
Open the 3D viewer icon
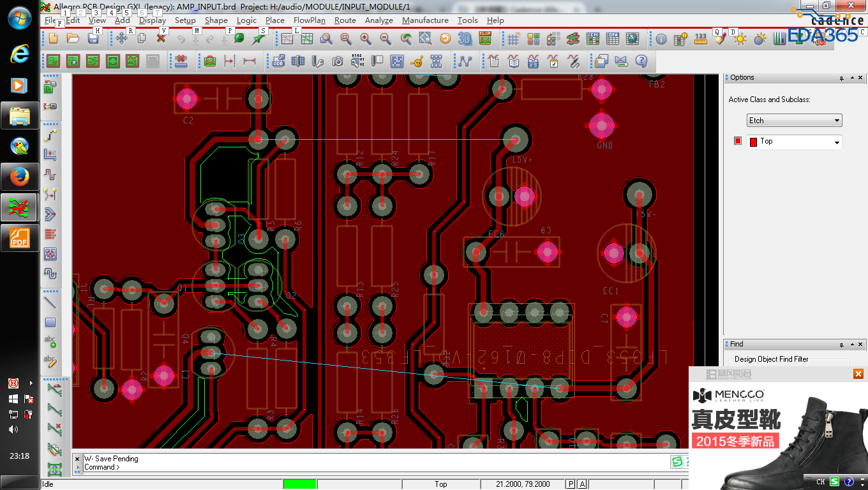click(465, 39)
